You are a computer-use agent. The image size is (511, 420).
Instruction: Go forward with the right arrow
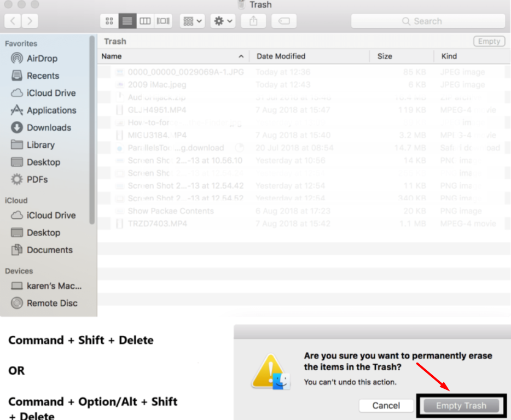[x=30, y=21]
